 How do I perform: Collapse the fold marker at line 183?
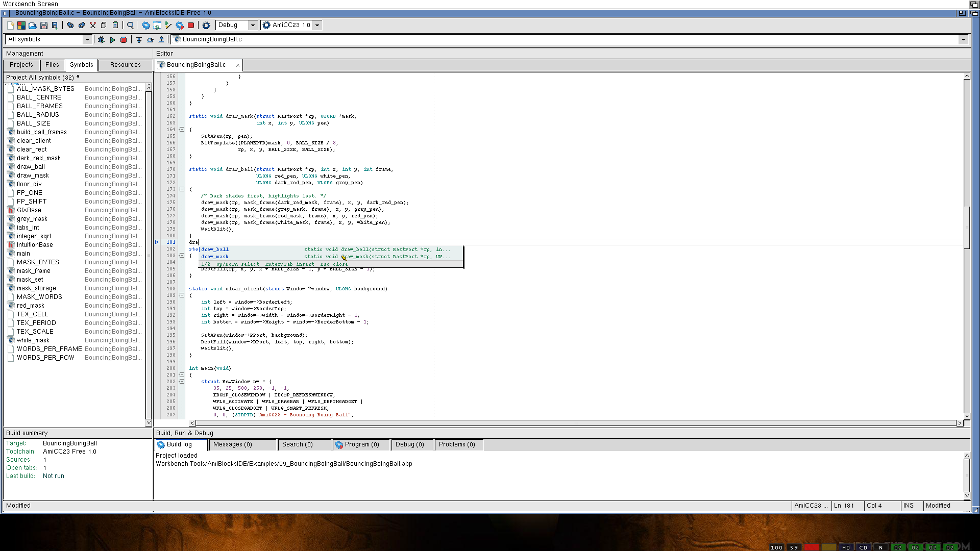(182, 256)
